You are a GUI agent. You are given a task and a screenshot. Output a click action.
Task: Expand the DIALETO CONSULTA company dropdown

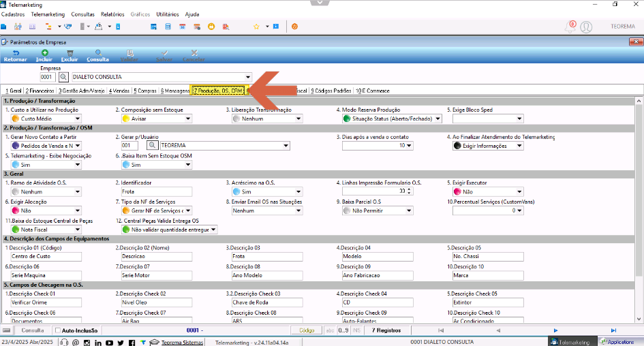coord(247,77)
